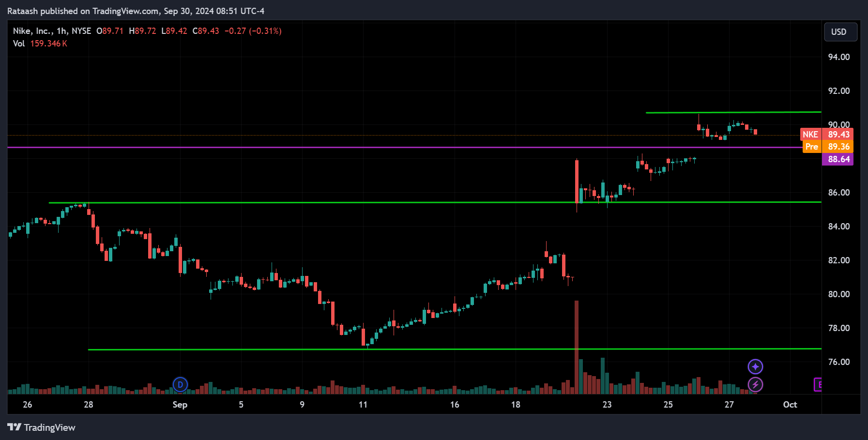Click the Oct label on time axis
The width and height of the screenshot is (868, 440).
pos(790,405)
